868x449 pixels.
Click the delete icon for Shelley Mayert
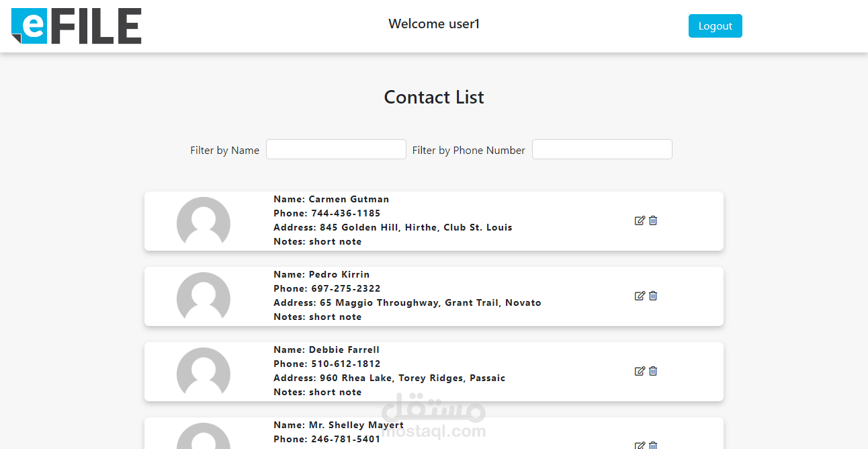point(653,445)
